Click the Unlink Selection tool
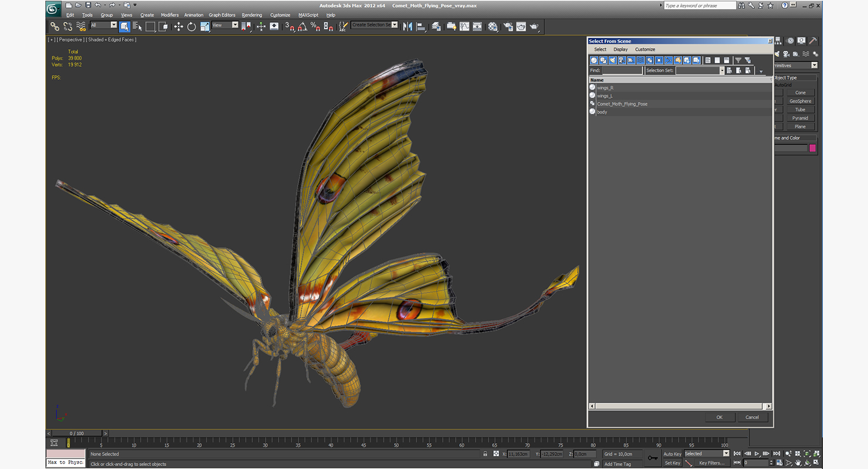The height and width of the screenshot is (469, 868). click(x=68, y=26)
